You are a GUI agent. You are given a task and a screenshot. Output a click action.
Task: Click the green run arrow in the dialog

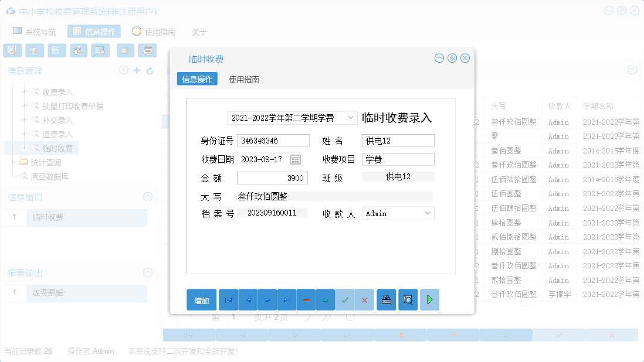click(x=428, y=299)
